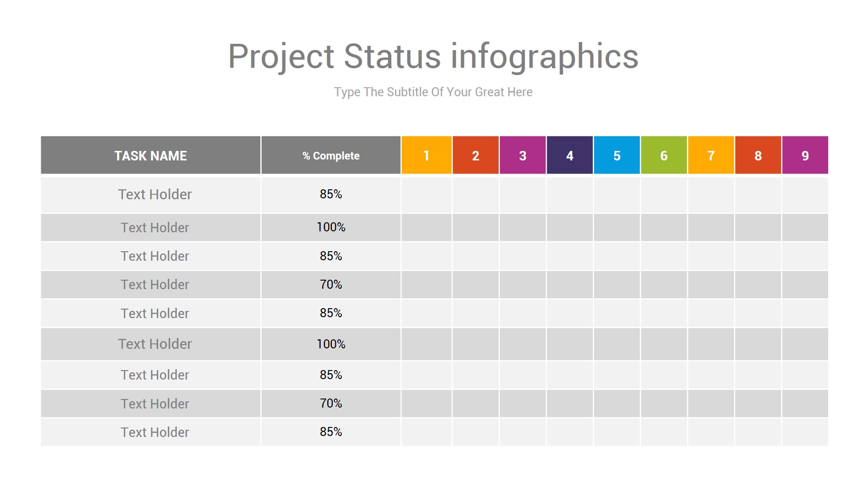Select the magenta column header 9
868x488 pixels.
click(x=805, y=155)
